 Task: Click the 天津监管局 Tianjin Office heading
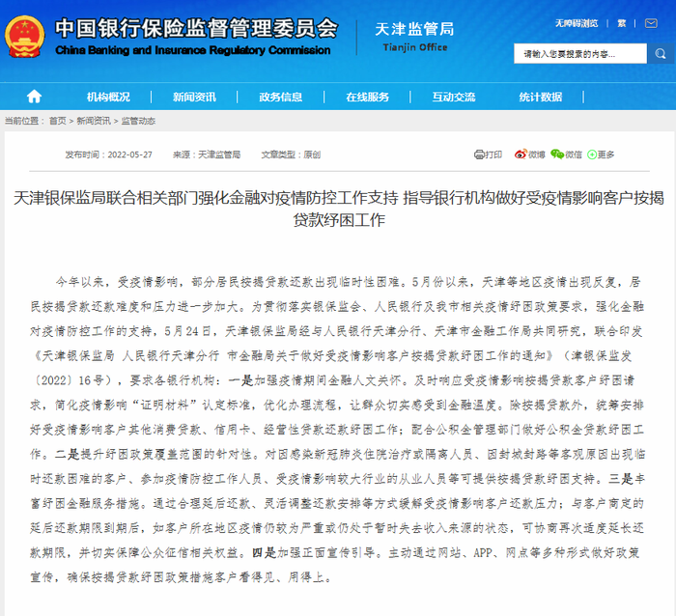click(414, 37)
